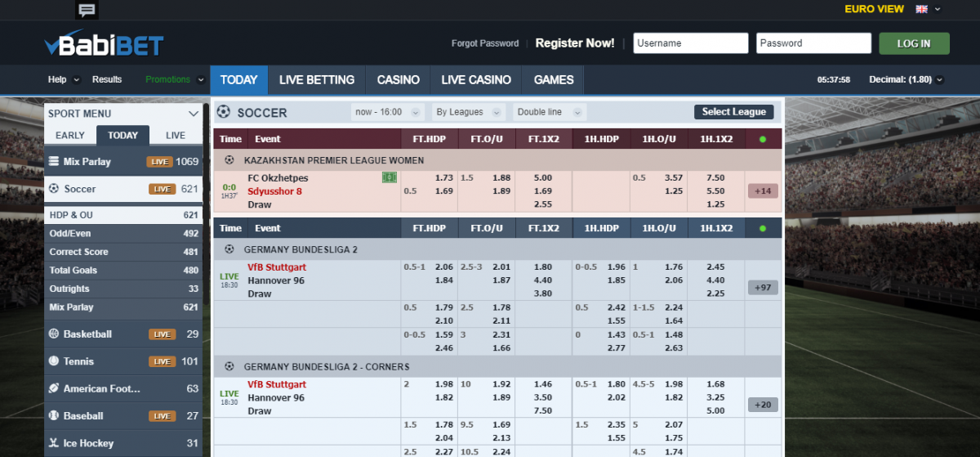Open the 'now - 16:00' time dropdown
This screenshot has width=980, height=457.
point(387,112)
